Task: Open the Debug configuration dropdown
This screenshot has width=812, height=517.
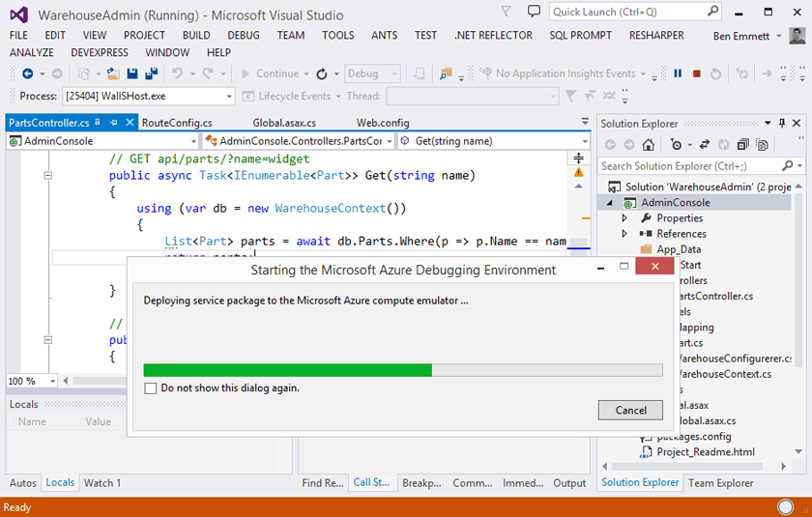Action: (394, 74)
